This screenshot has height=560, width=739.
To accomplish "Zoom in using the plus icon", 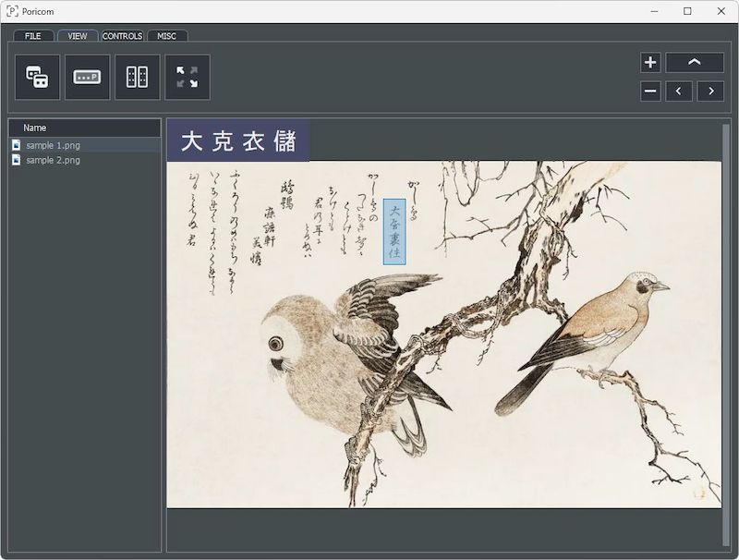I will [x=652, y=63].
